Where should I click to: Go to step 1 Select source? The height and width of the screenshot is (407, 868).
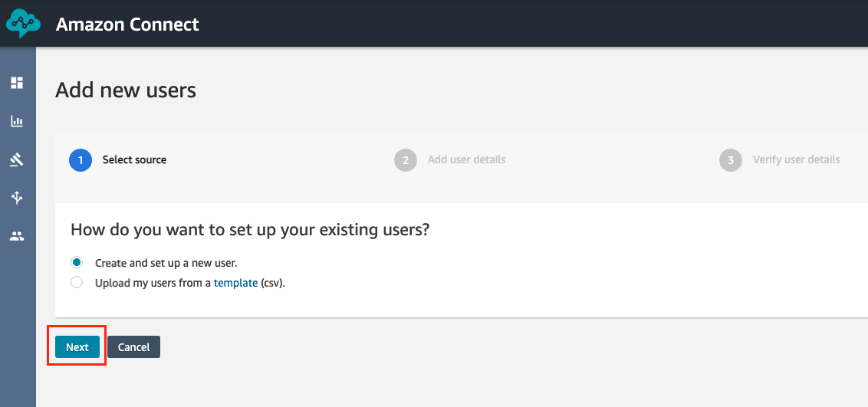point(118,160)
